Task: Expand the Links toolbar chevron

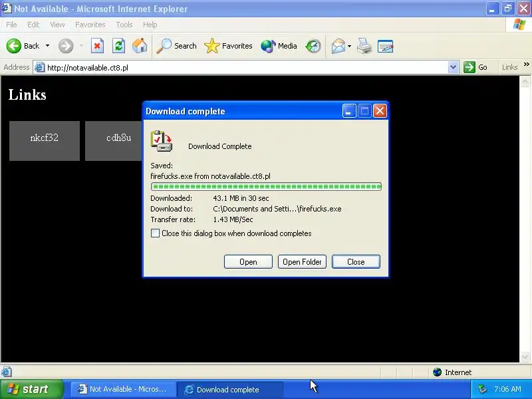Action: pyautogui.click(x=526, y=65)
